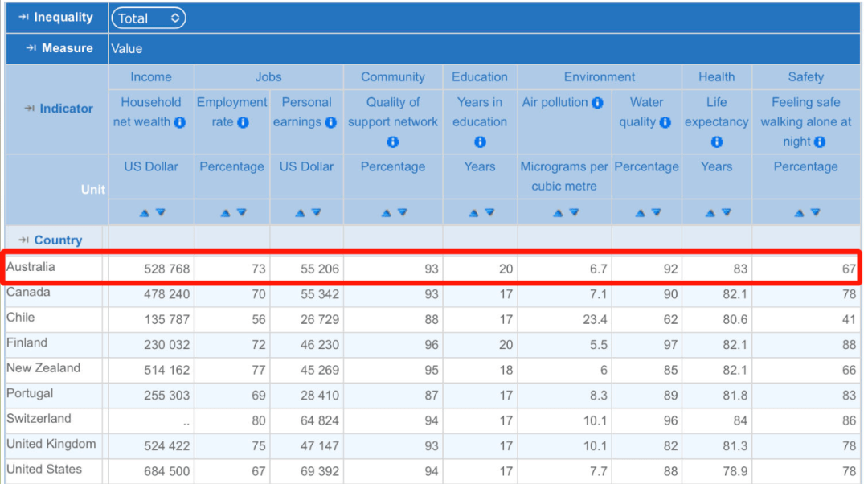Open the Inequality Total dropdown

149,18
